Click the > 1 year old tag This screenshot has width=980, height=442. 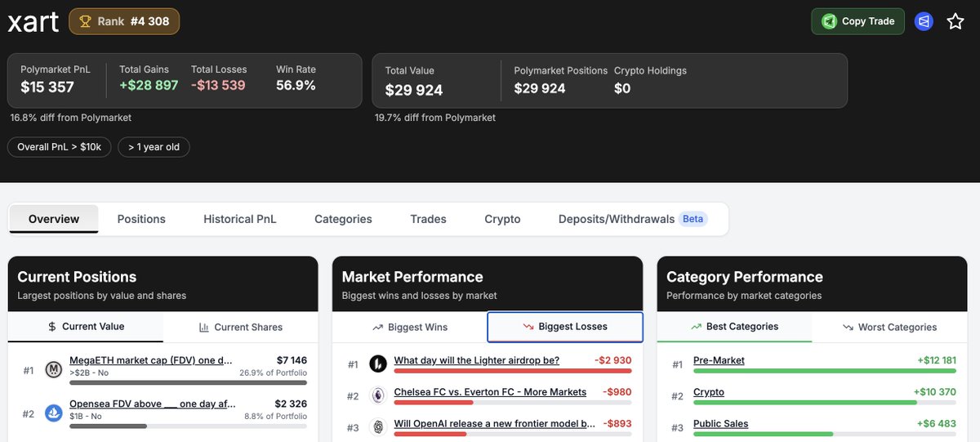[x=154, y=147]
